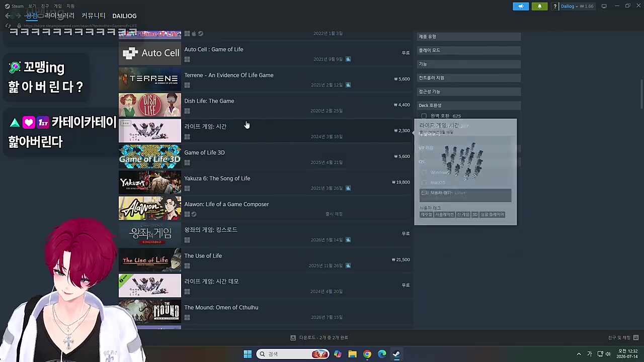Open The Mound: Omen of Cthulhu result

click(266, 311)
